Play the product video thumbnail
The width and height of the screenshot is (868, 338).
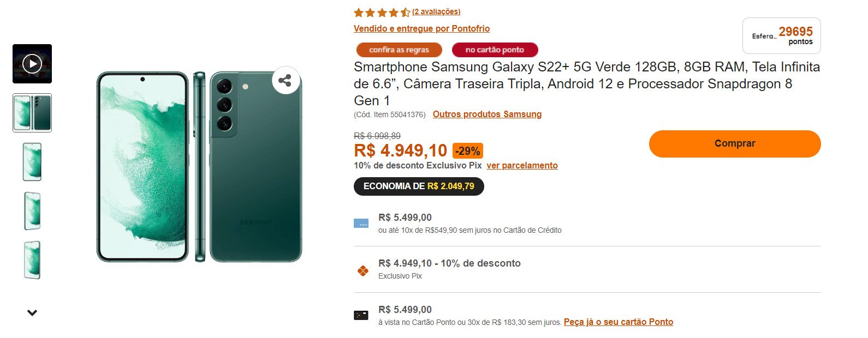[x=32, y=64]
